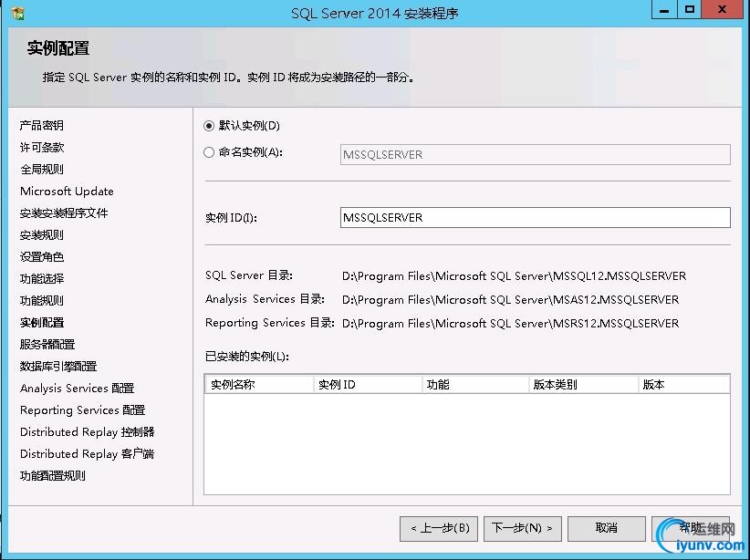Open the 安装规则 step
Image resolution: width=750 pixels, height=560 pixels.
tap(42, 235)
